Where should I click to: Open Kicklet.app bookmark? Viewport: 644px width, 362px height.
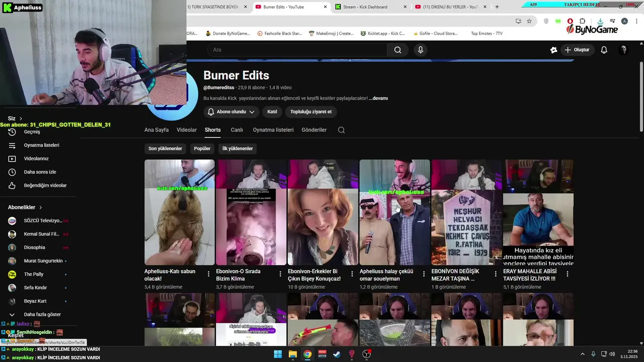(x=382, y=34)
